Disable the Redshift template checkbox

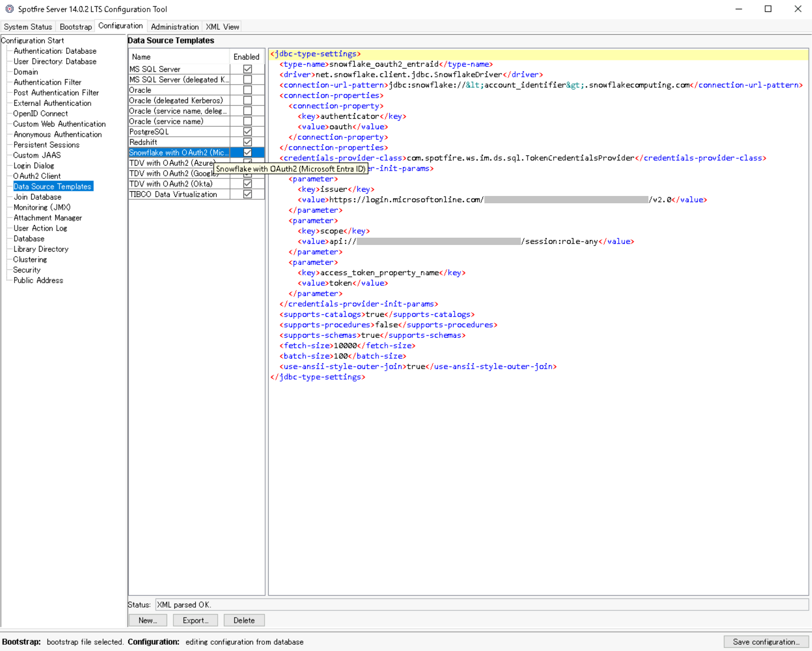coord(247,142)
